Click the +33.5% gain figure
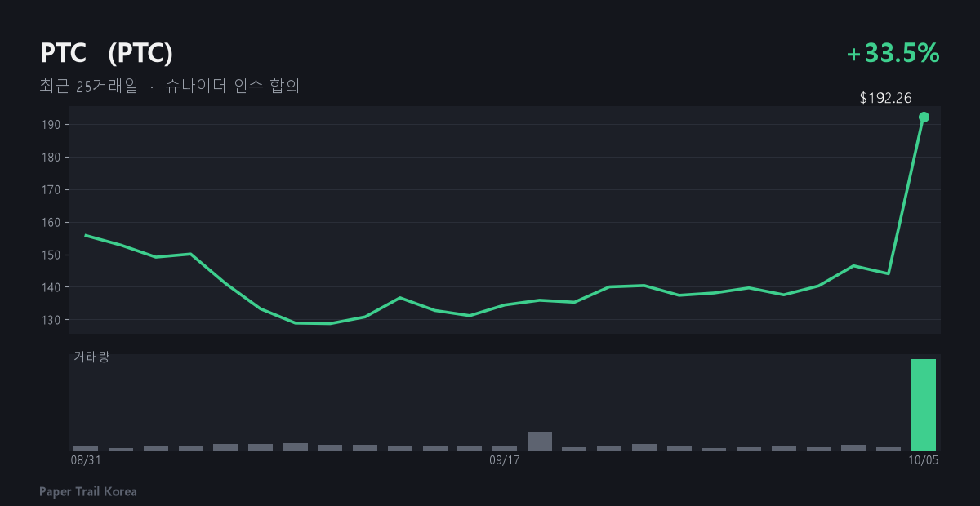Image resolution: width=980 pixels, height=506 pixels. pos(893,53)
